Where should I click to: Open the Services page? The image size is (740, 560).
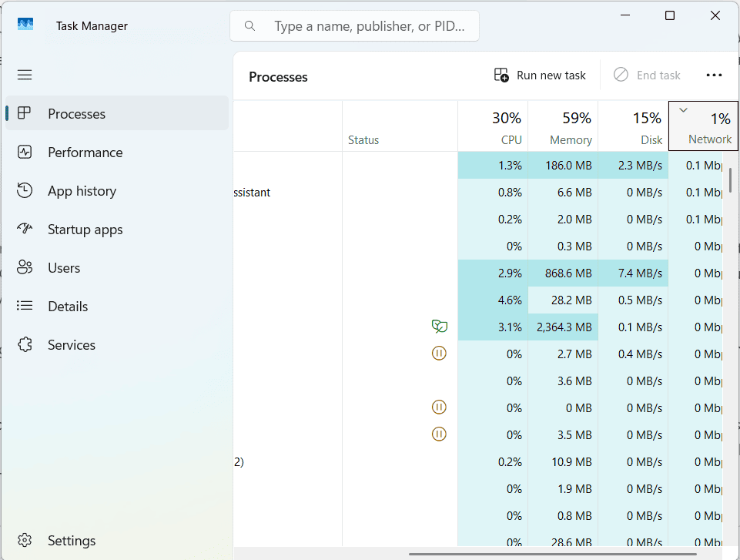coord(117,344)
